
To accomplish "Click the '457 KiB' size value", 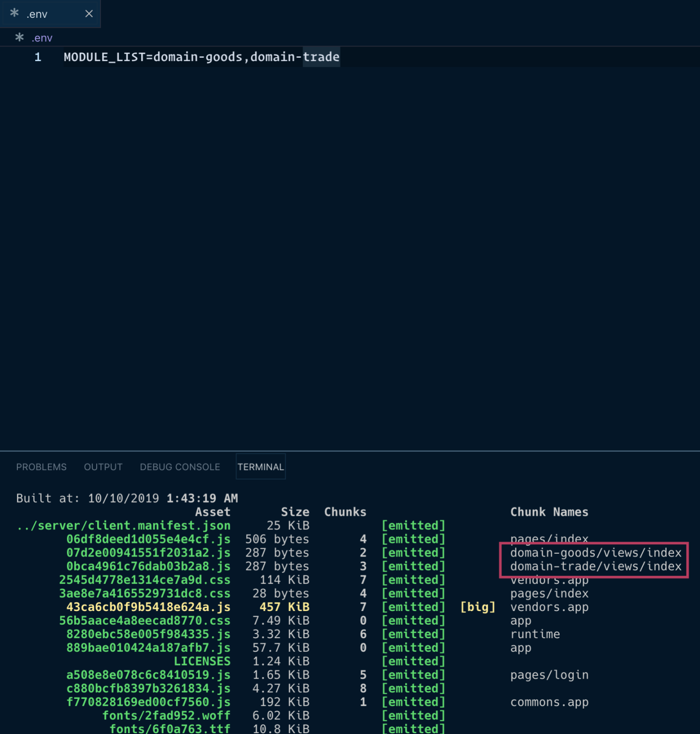I will 284,607.
